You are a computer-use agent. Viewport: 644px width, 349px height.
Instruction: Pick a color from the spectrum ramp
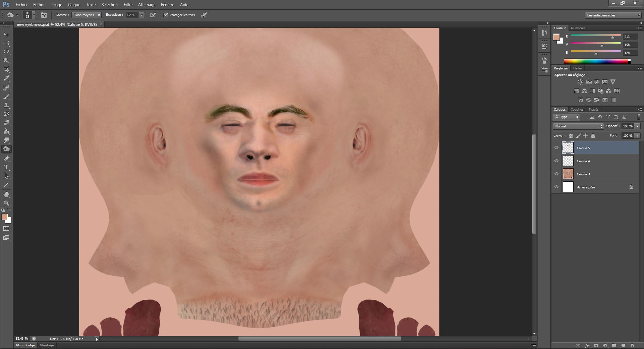tap(597, 61)
